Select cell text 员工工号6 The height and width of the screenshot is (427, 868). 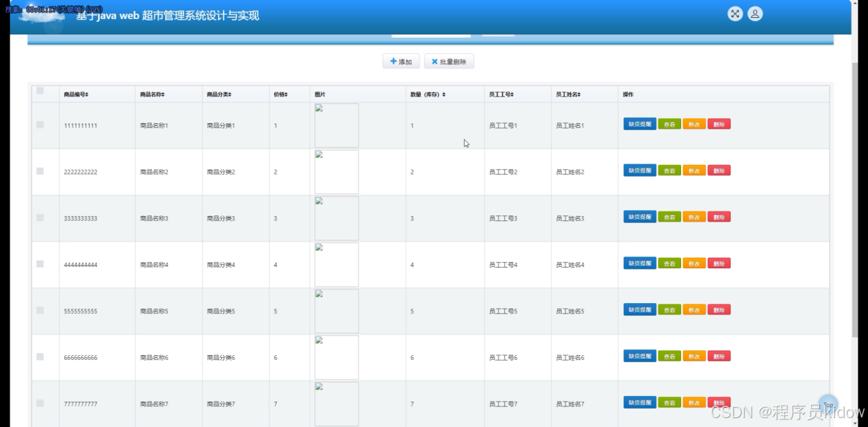tap(503, 358)
